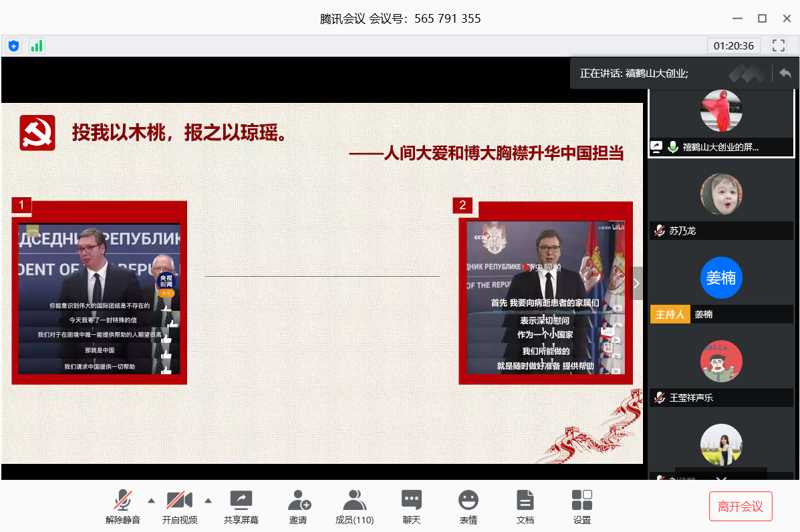Image resolution: width=800 pixels, height=532 pixels.
Task: Click the 离开会议 leave meeting button
Action: click(x=741, y=507)
